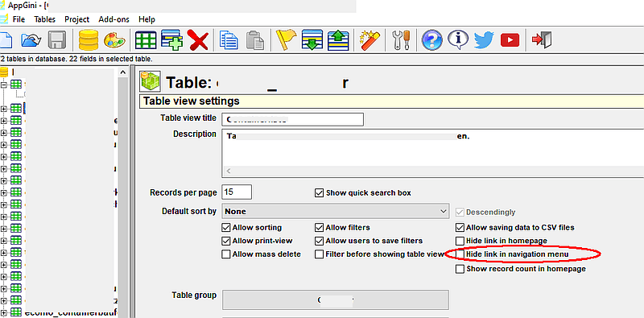The image size is (644, 318).
Task: Click the Table view title input field
Action: pos(292,119)
